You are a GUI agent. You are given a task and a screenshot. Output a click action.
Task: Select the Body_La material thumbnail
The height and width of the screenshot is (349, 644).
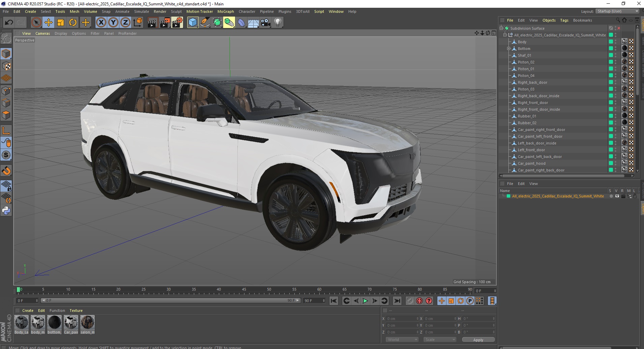(x=22, y=325)
